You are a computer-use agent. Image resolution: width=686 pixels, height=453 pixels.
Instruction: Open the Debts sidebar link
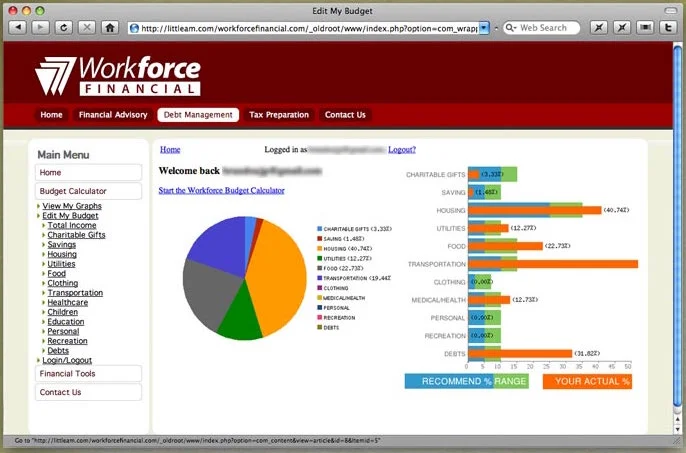click(x=58, y=350)
